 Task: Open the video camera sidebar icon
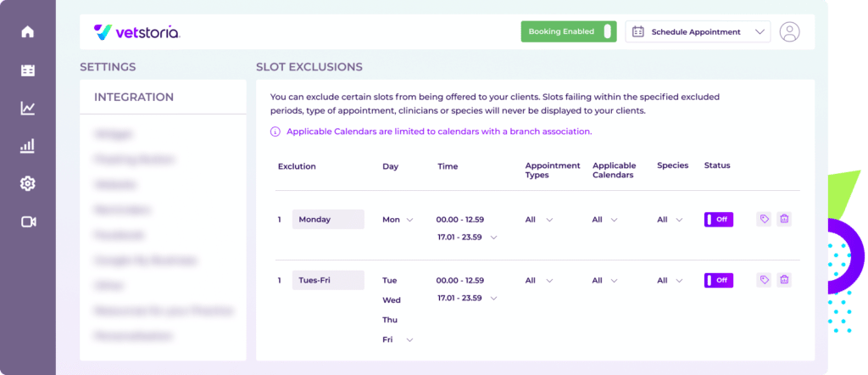(x=28, y=222)
